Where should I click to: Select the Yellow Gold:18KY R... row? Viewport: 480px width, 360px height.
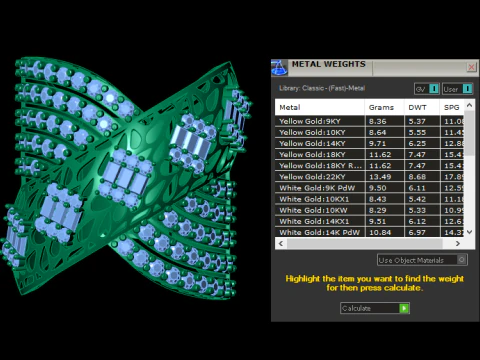coord(369,166)
